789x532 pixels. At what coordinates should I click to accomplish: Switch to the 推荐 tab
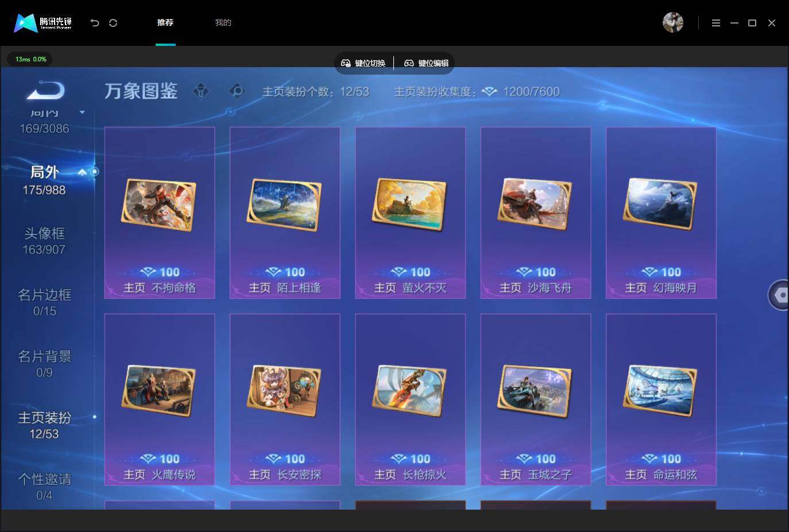[165, 23]
